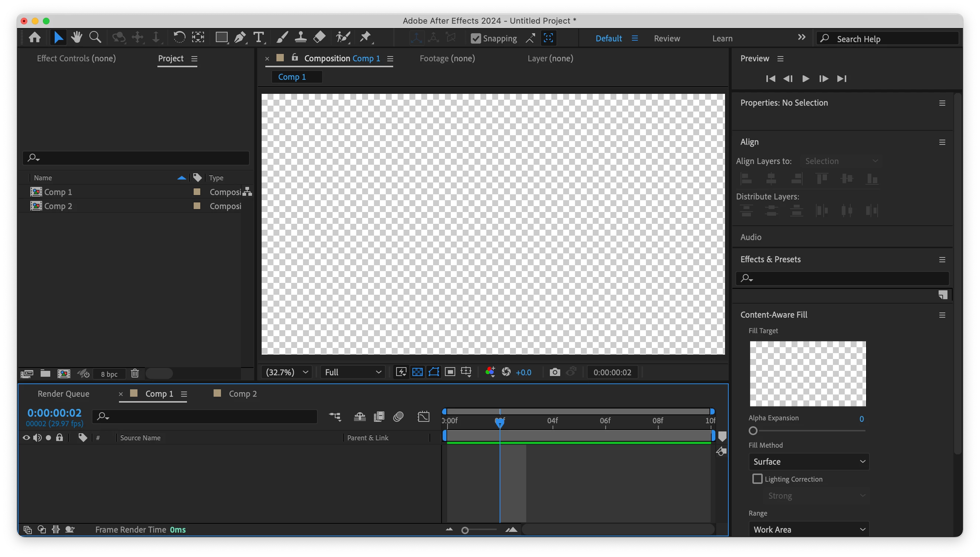Enable the Lighting Correction checkbox
The width and height of the screenshot is (980, 557).
pyautogui.click(x=757, y=479)
